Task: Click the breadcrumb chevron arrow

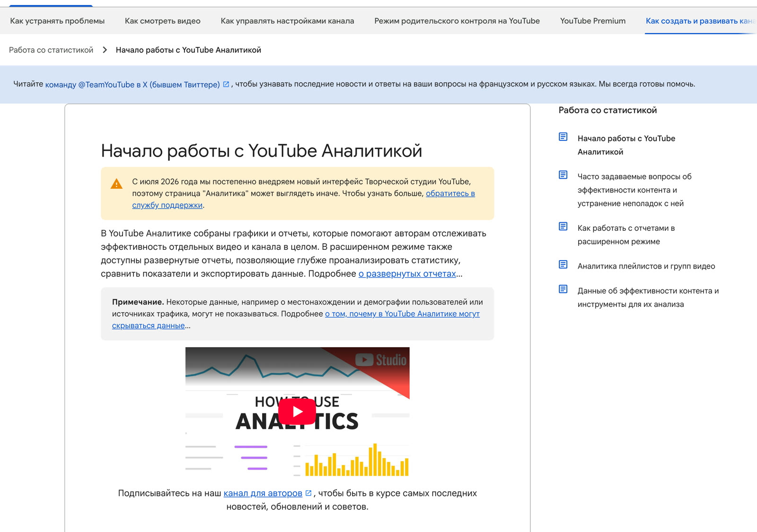Action: (105, 50)
